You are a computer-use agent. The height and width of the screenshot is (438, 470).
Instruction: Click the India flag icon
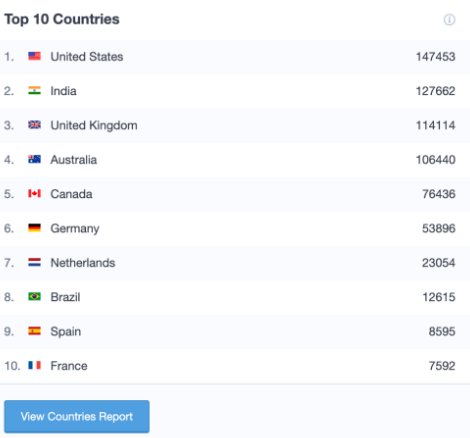pos(34,91)
